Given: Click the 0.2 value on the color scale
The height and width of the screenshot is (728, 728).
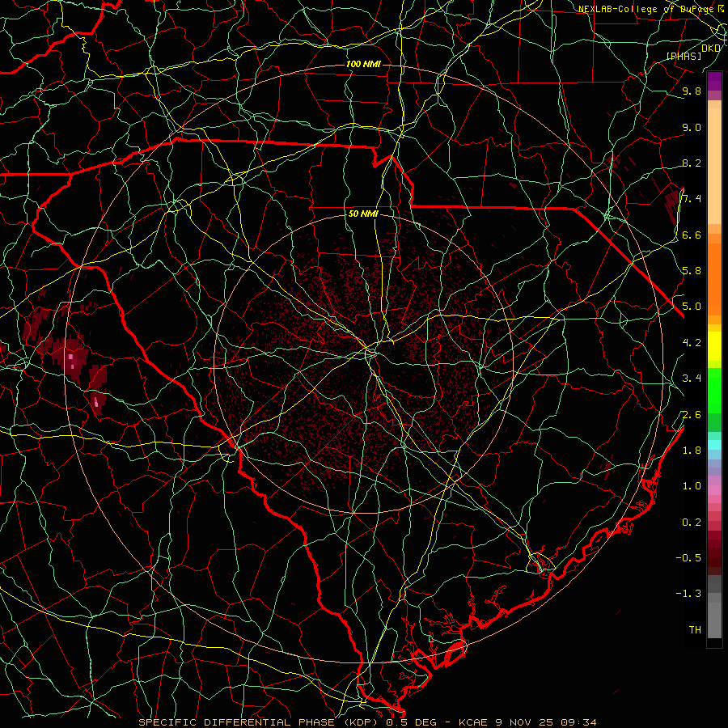Looking at the screenshot, I should pyautogui.click(x=692, y=523).
